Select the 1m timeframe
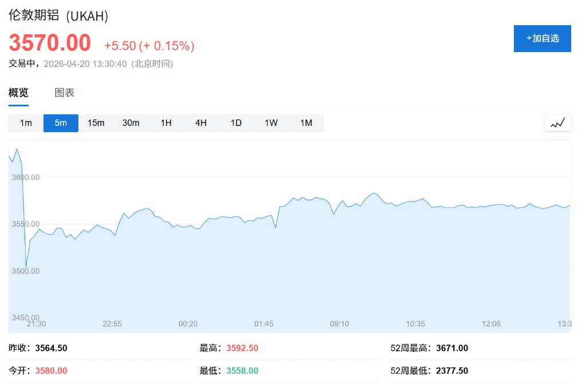The width and height of the screenshot is (586, 392). coord(26,123)
